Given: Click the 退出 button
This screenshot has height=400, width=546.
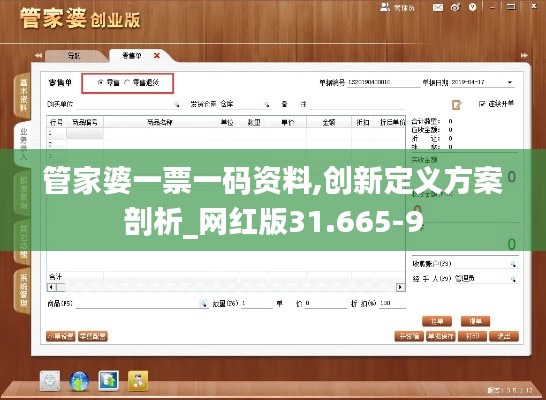Looking at the screenshot, I should tap(504, 336).
